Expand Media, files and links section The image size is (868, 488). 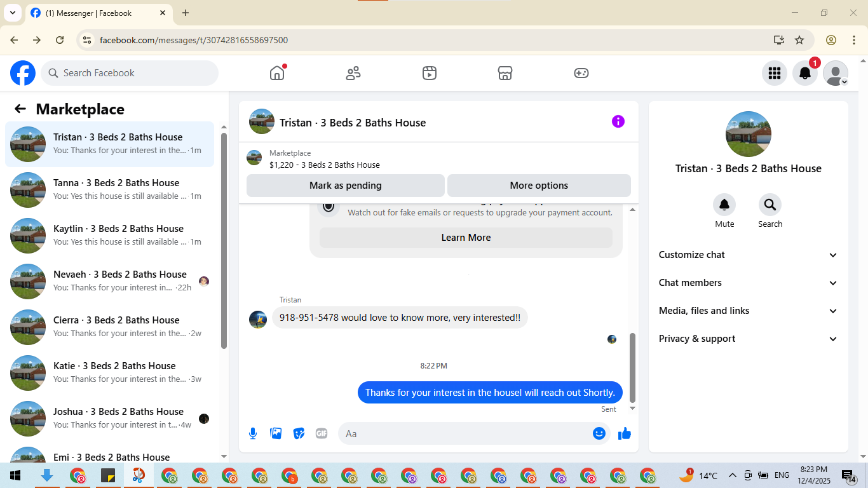coord(749,311)
